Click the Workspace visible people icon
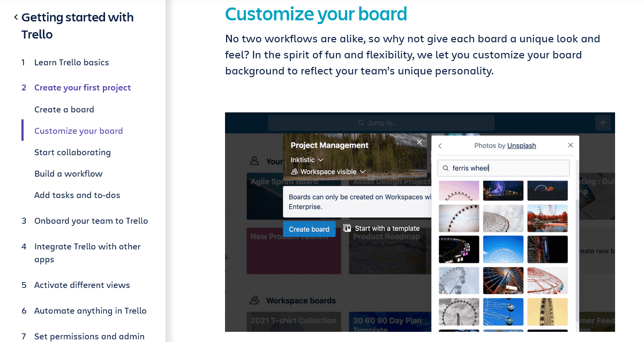The width and height of the screenshot is (644, 342). pyautogui.click(x=294, y=172)
